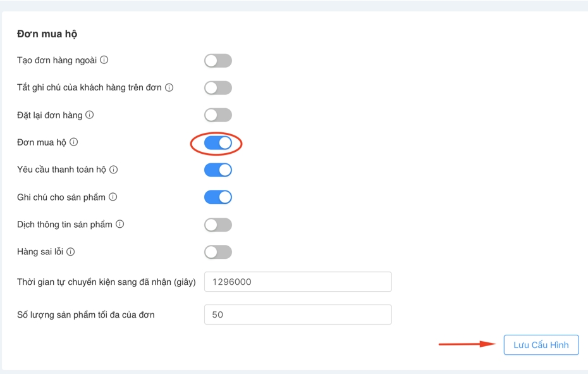Enable the Tạo đơn hàng ngoài toggle
Viewport: 588px width, 374px height.
click(218, 61)
